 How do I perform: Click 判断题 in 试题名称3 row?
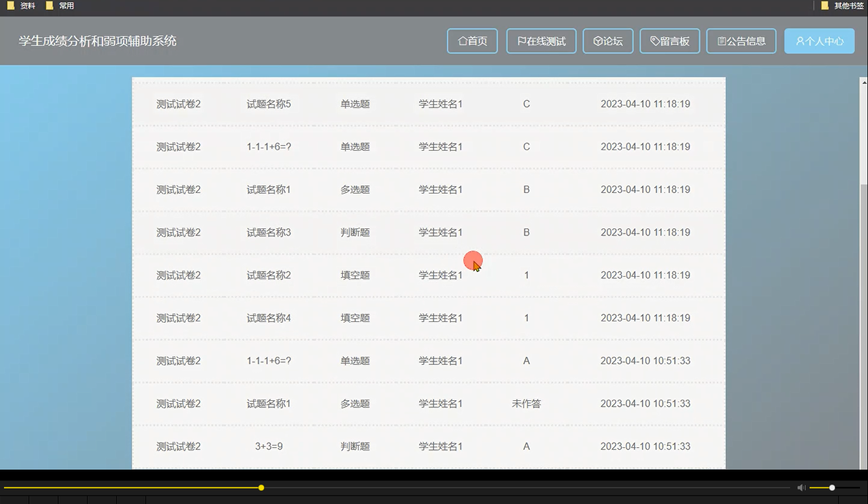[x=355, y=233]
